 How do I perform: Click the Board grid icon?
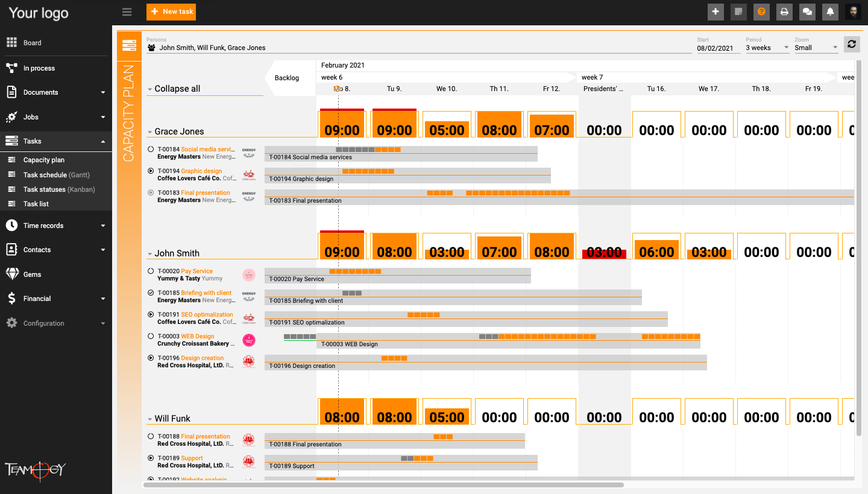coord(11,43)
